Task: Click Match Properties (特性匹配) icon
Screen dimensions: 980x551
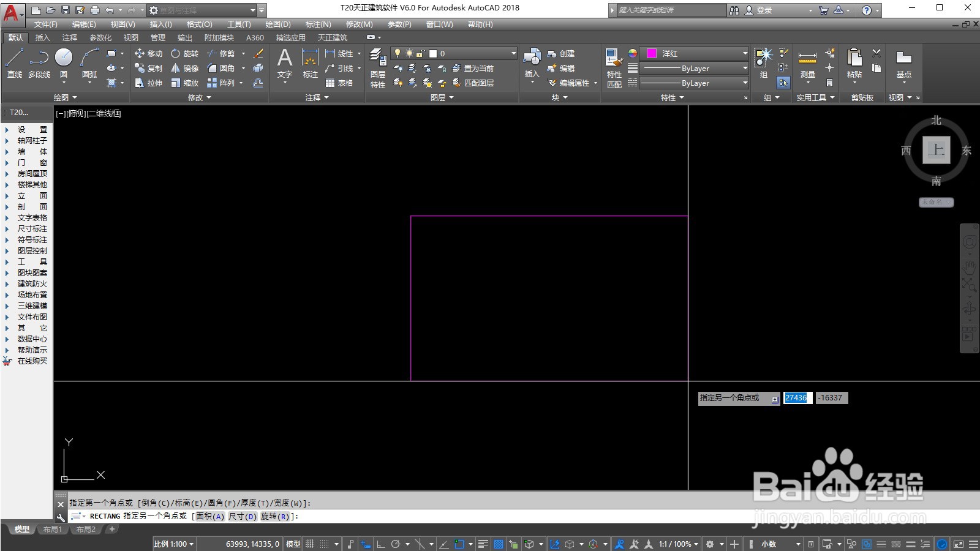Action: pos(614,67)
